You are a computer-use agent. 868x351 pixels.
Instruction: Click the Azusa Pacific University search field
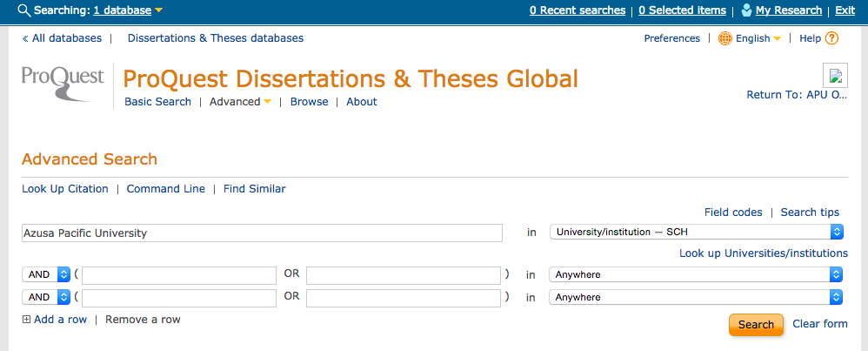(x=263, y=233)
